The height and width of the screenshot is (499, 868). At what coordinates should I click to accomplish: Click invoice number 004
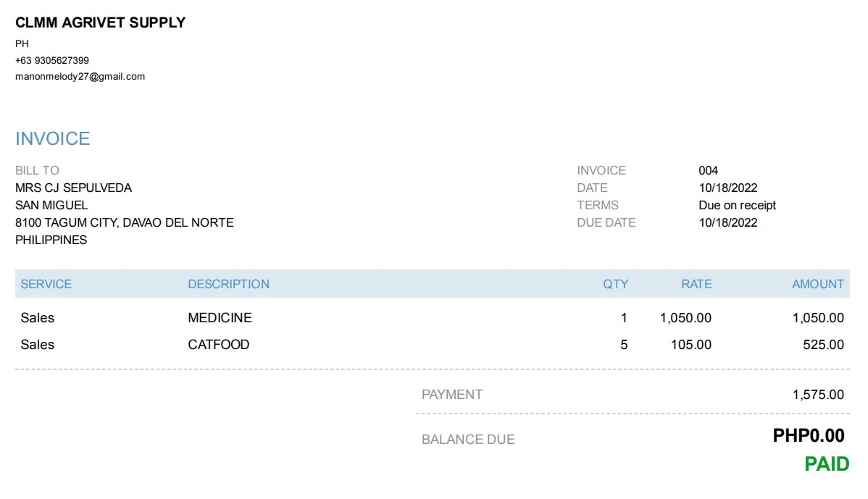pyautogui.click(x=708, y=170)
